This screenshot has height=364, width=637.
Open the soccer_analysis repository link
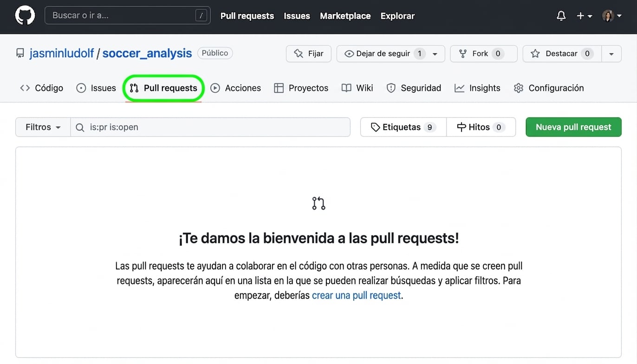pos(147,53)
